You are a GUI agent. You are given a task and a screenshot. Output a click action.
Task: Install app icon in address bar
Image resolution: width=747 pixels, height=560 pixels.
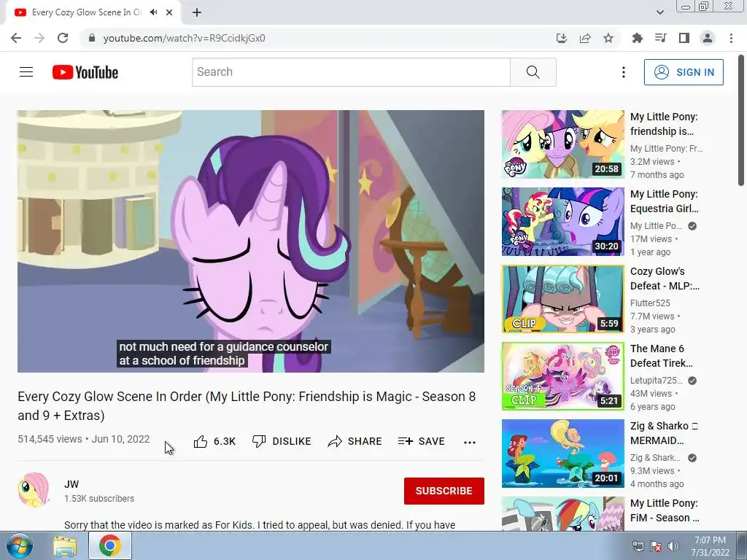point(562,38)
